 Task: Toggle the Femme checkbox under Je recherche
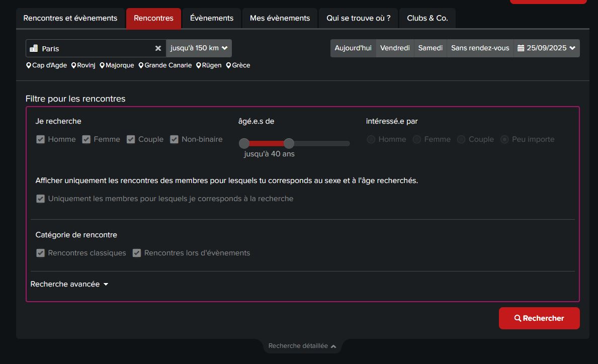pyautogui.click(x=86, y=139)
